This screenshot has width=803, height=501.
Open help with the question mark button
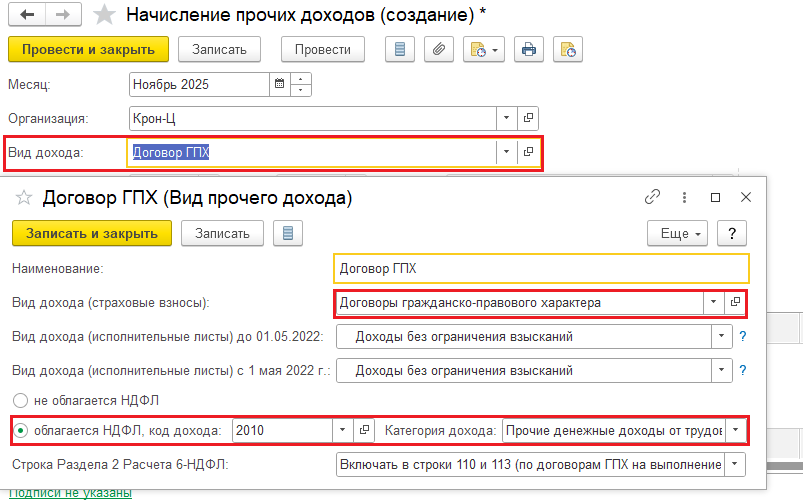point(732,234)
